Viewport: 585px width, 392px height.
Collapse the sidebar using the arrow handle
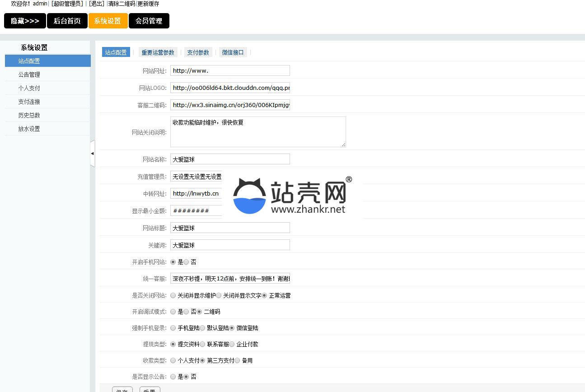click(93, 154)
